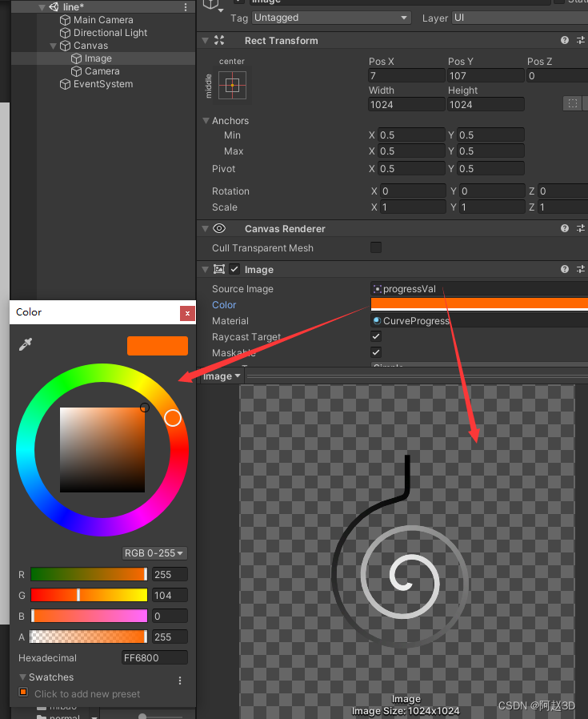Click the Main Camera cube icon
Viewport: 588px width, 719px height.
tap(65, 20)
